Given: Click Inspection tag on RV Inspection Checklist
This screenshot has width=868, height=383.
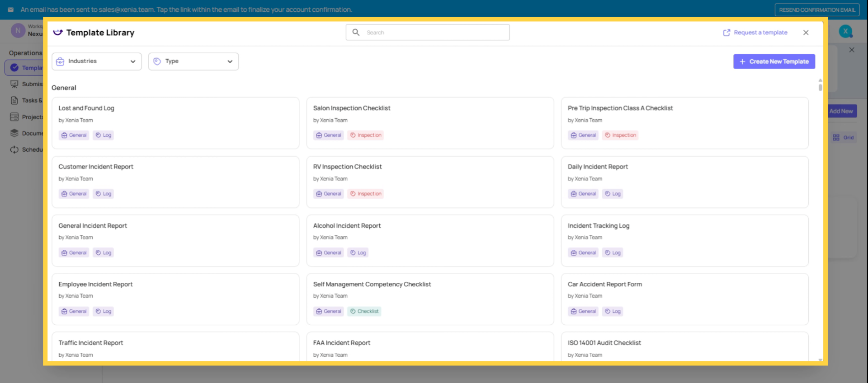Looking at the screenshot, I should 365,194.
